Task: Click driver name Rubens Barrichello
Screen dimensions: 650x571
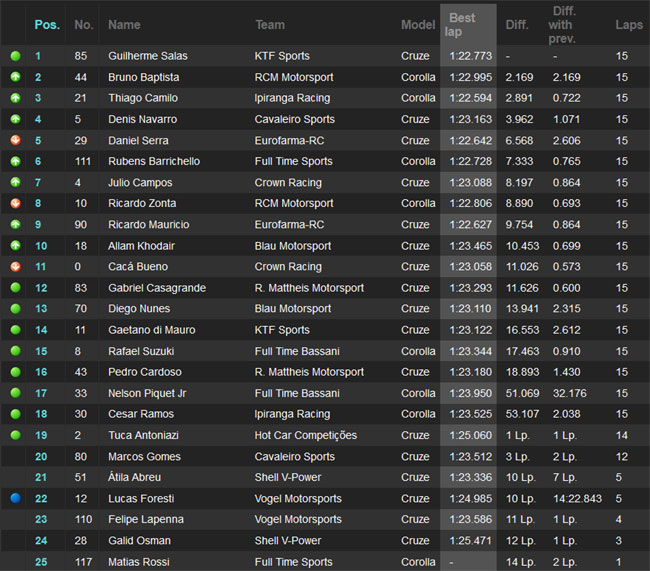Action: tap(154, 161)
